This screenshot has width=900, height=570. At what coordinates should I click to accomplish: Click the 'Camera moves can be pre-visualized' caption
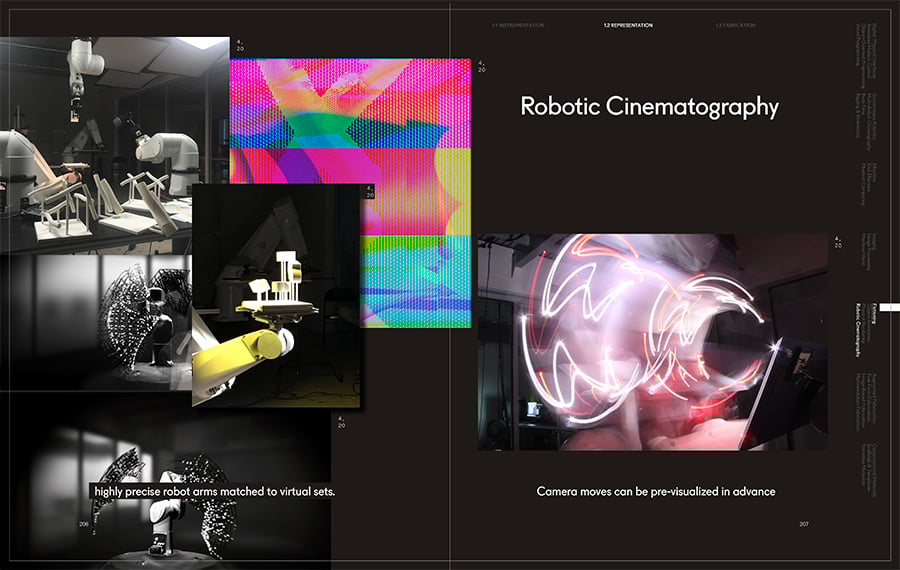pos(655,491)
